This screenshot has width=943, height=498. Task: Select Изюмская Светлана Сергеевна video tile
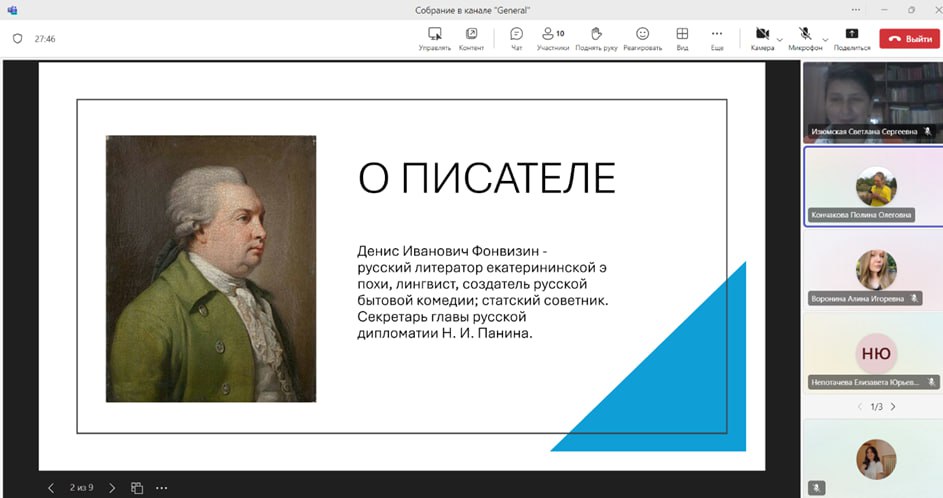click(873, 102)
